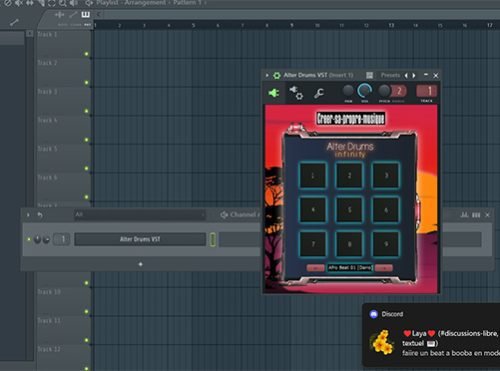Click the green plug icon in plugin toolbar
The image size is (500, 371).
tap(274, 93)
